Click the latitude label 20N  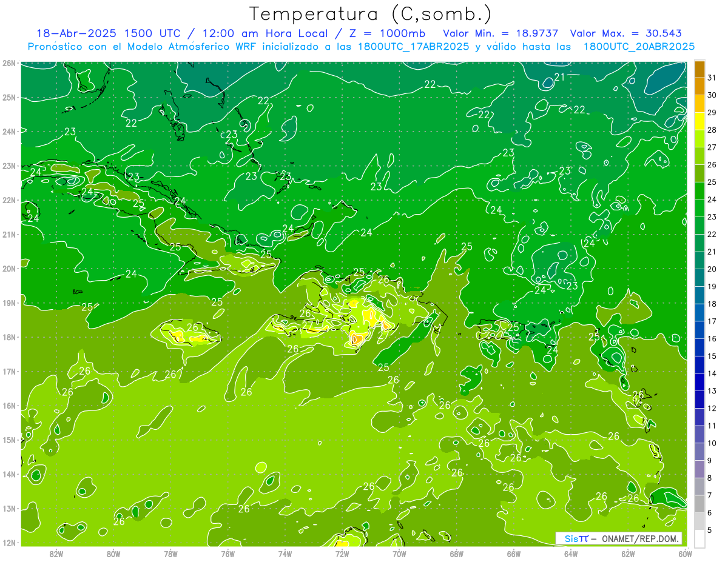click(9, 269)
